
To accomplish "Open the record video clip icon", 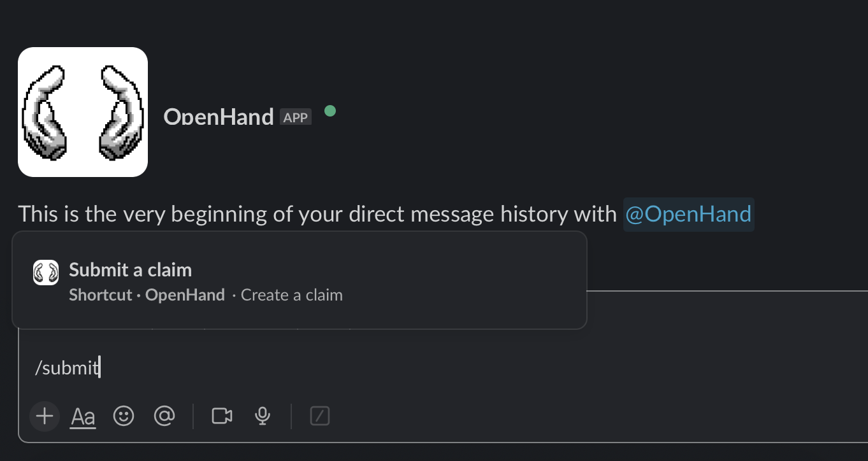I will tap(221, 416).
